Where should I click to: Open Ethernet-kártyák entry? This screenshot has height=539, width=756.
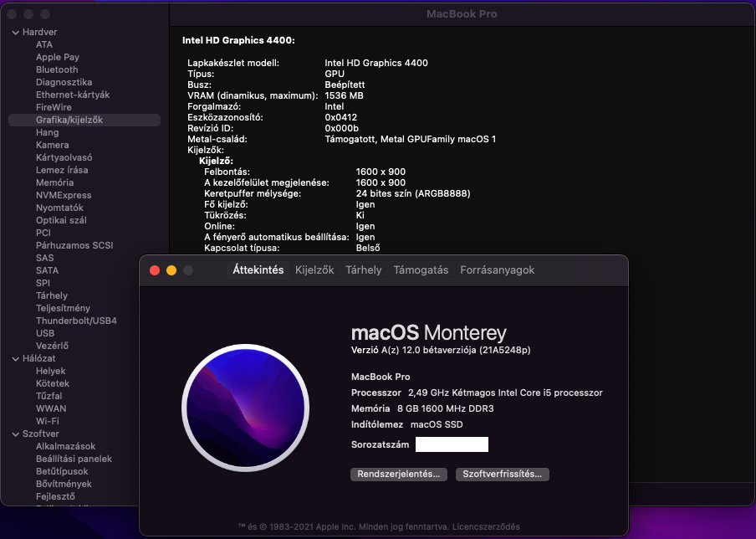point(73,95)
